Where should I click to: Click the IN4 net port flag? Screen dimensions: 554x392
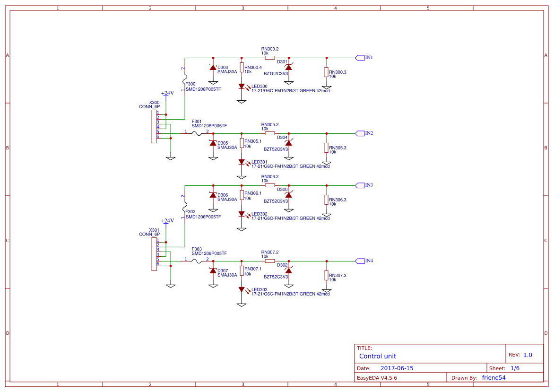pos(360,261)
